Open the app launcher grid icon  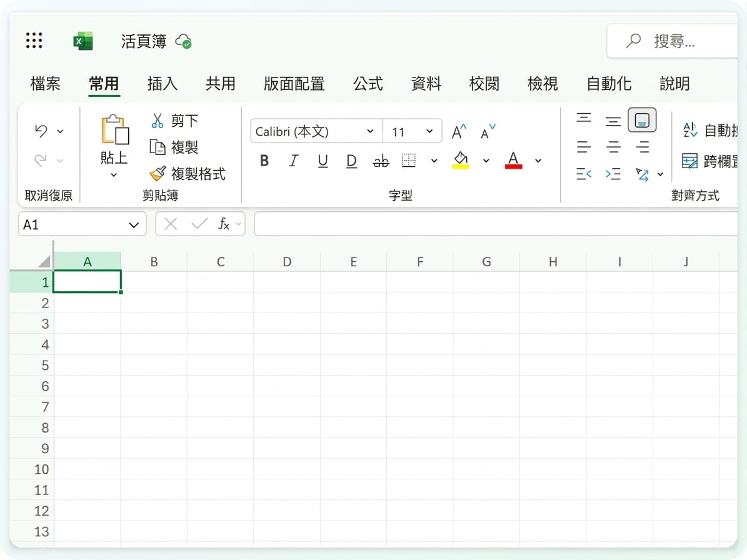pyautogui.click(x=34, y=41)
